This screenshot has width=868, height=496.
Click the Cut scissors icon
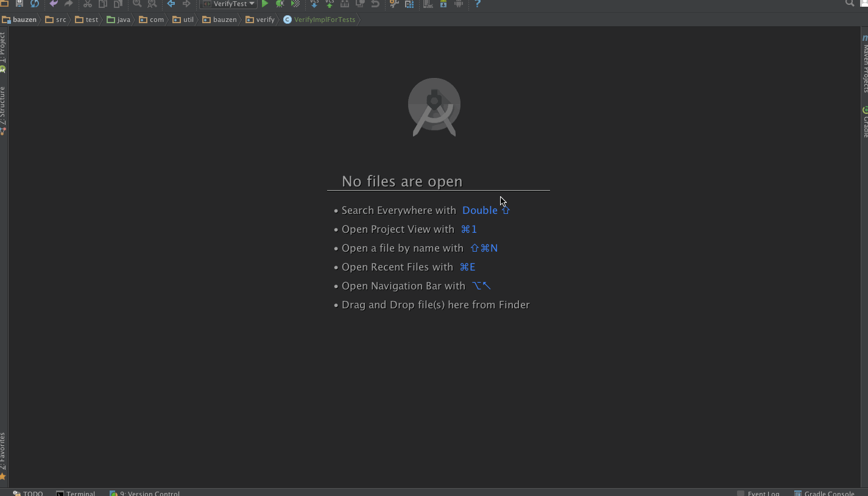click(x=87, y=4)
